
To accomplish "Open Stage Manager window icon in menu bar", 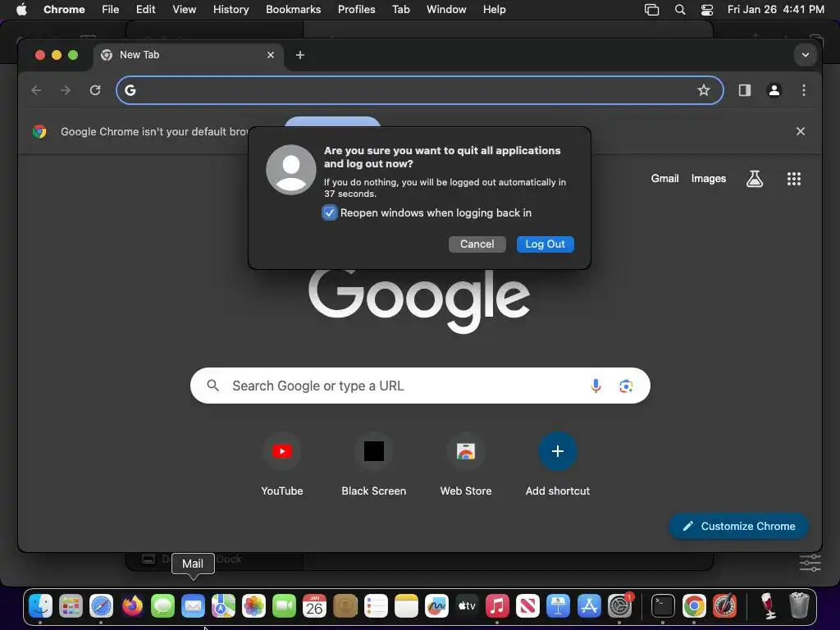I will [651, 10].
